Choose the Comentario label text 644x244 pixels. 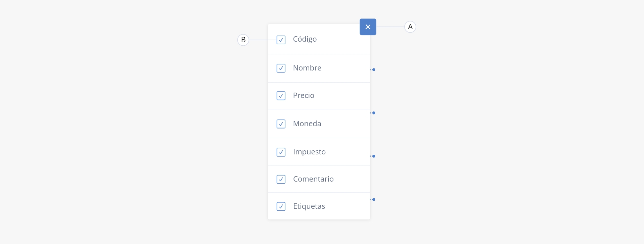[x=313, y=179]
